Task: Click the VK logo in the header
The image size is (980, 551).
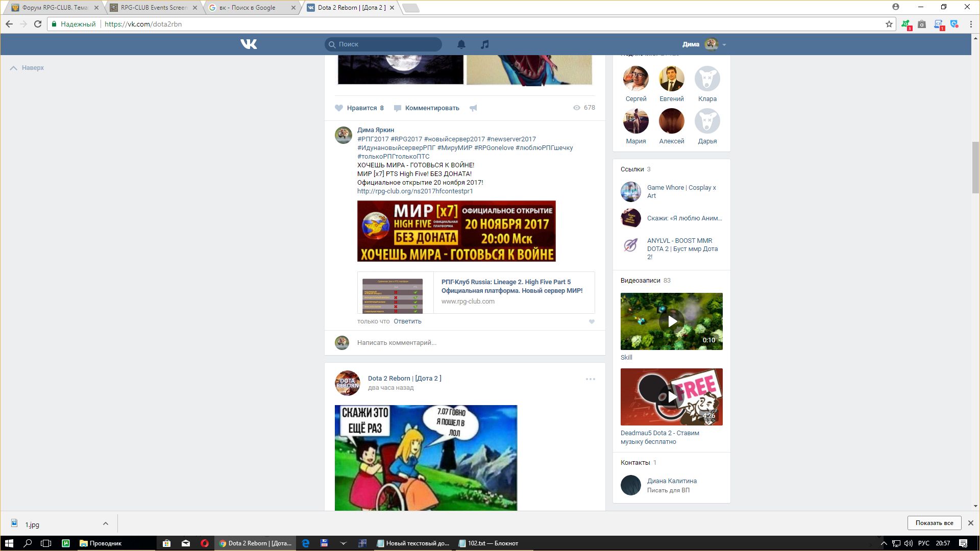Action: tap(249, 44)
